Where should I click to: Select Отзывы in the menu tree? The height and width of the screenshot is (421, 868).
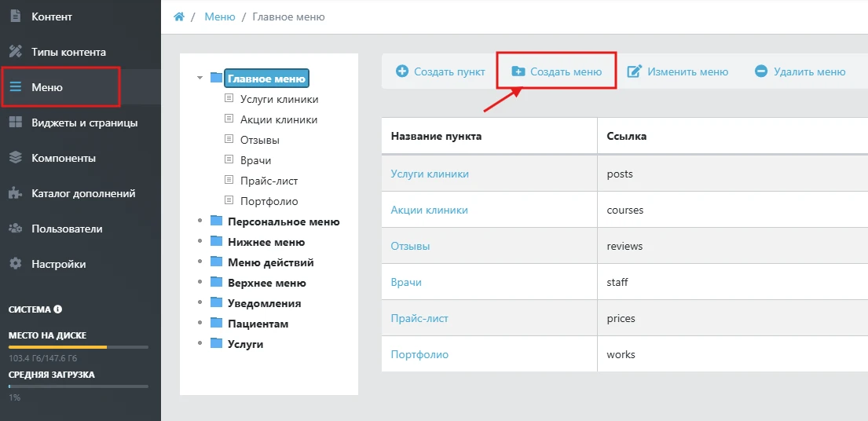(x=260, y=140)
